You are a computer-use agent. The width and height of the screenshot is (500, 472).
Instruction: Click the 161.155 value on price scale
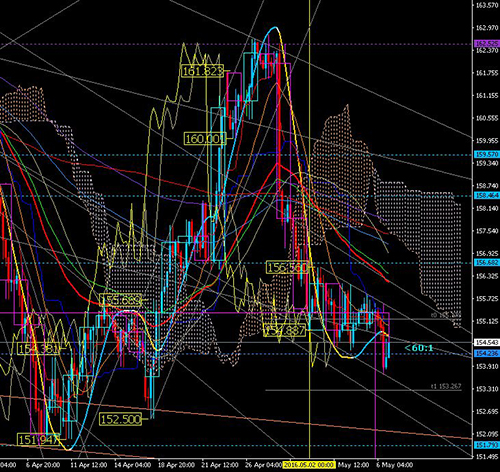click(487, 96)
